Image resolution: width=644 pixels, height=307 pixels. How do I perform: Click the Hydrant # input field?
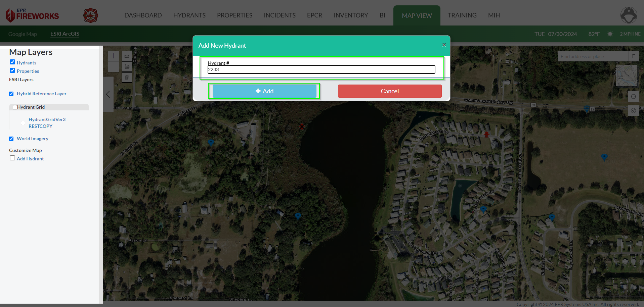coord(321,69)
